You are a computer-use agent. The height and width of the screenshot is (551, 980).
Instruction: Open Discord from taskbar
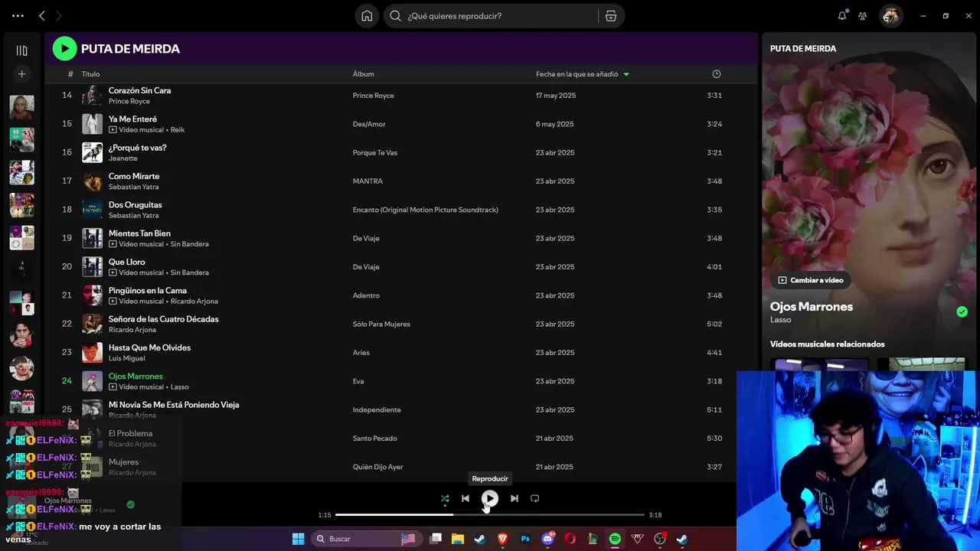coord(547,539)
